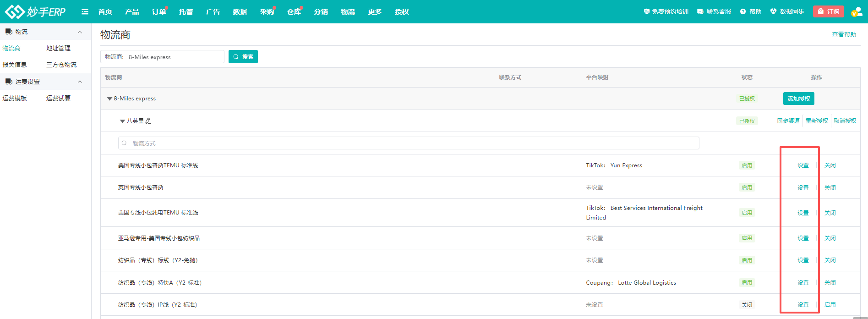The height and width of the screenshot is (319, 868).
Task: Collapse the 八英里 account row
Action: (x=122, y=121)
